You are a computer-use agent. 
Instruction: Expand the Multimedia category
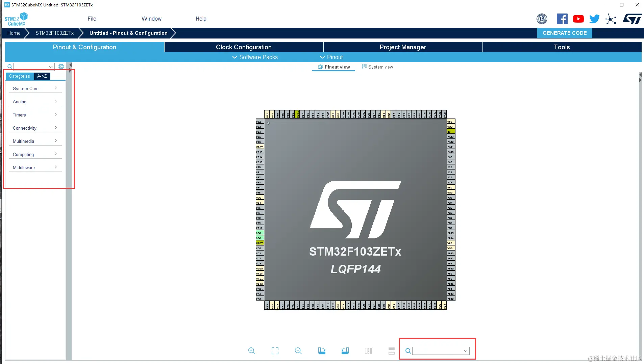tap(35, 141)
